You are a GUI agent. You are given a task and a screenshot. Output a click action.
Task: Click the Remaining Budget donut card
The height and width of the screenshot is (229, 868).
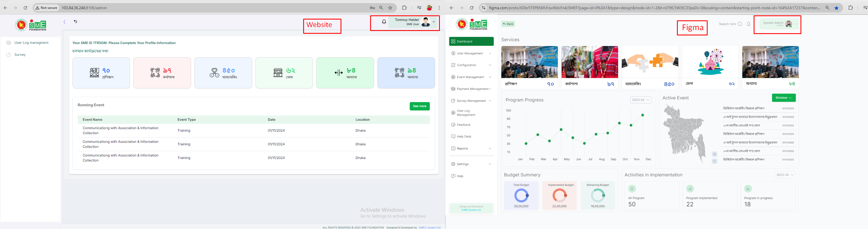pyautogui.click(x=598, y=196)
